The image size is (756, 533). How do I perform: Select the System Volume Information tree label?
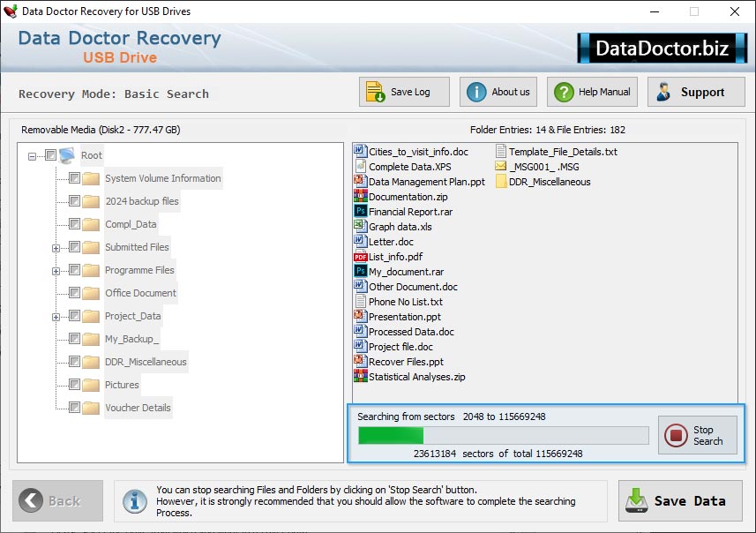(x=163, y=178)
